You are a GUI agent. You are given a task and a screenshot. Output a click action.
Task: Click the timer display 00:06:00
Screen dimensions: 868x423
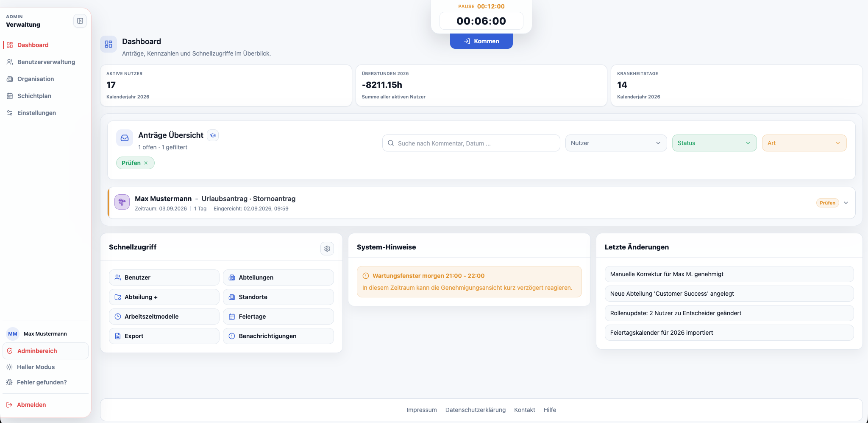click(481, 21)
